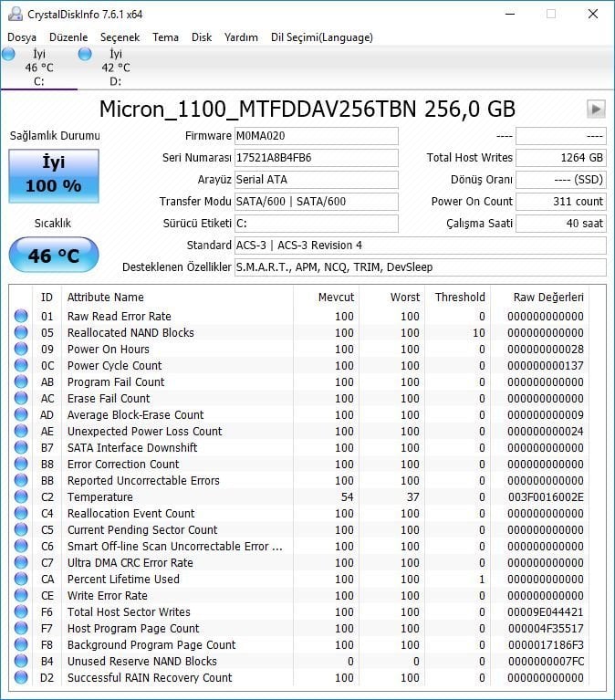Click the 46 °C temperature button
The width and height of the screenshot is (615, 700).
[54, 256]
